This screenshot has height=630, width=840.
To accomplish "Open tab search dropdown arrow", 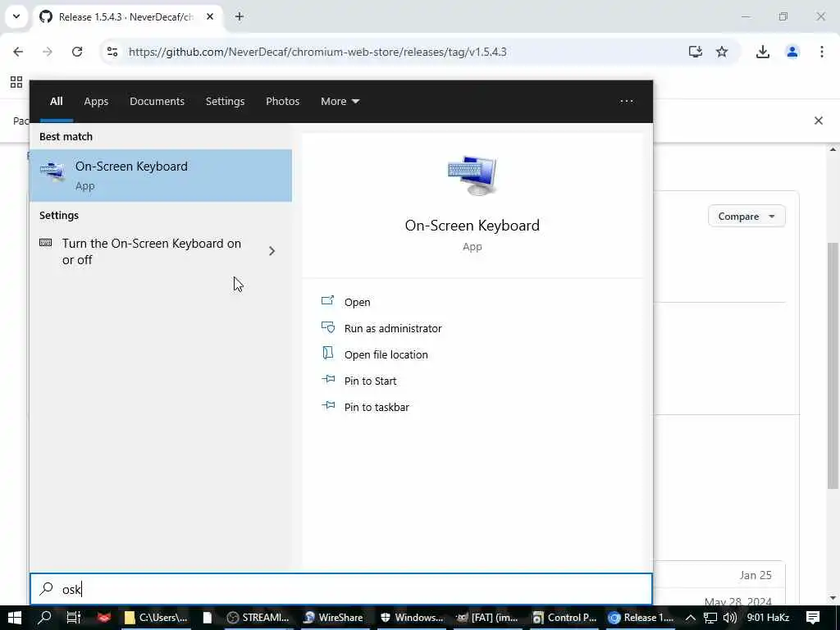I will pyautogui.click(x=16, y=16).
